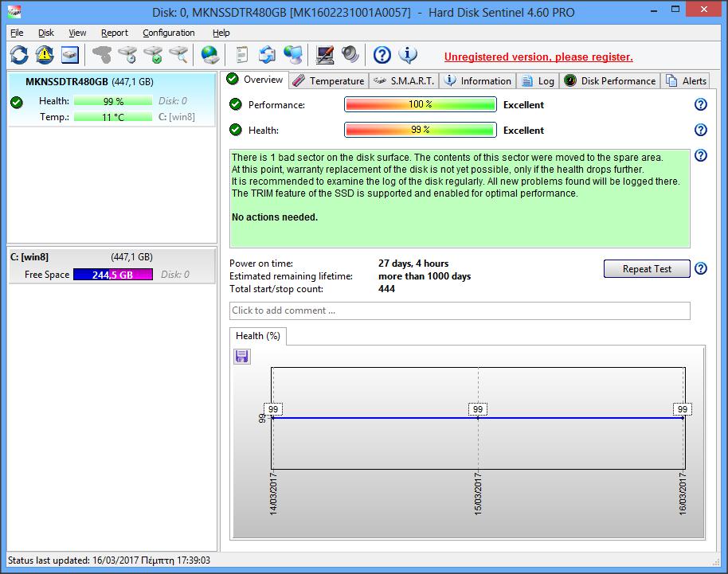Click help icon beside Performance rating

tap(701, 104)
